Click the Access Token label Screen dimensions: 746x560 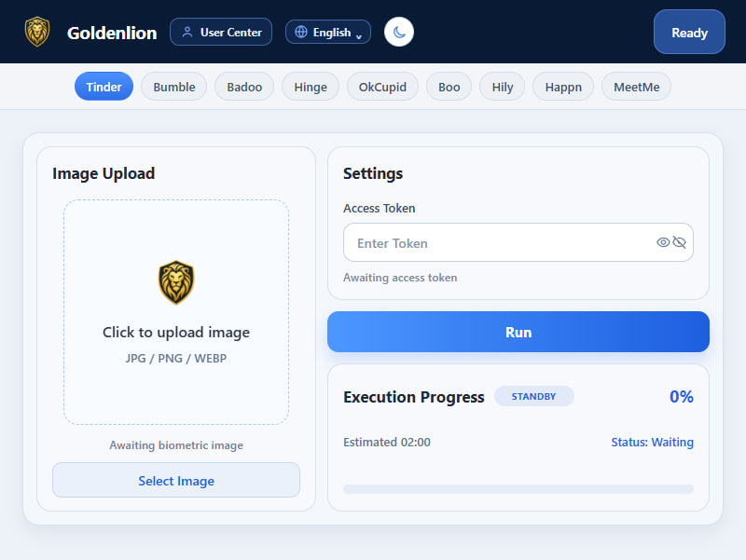(380, 208)
